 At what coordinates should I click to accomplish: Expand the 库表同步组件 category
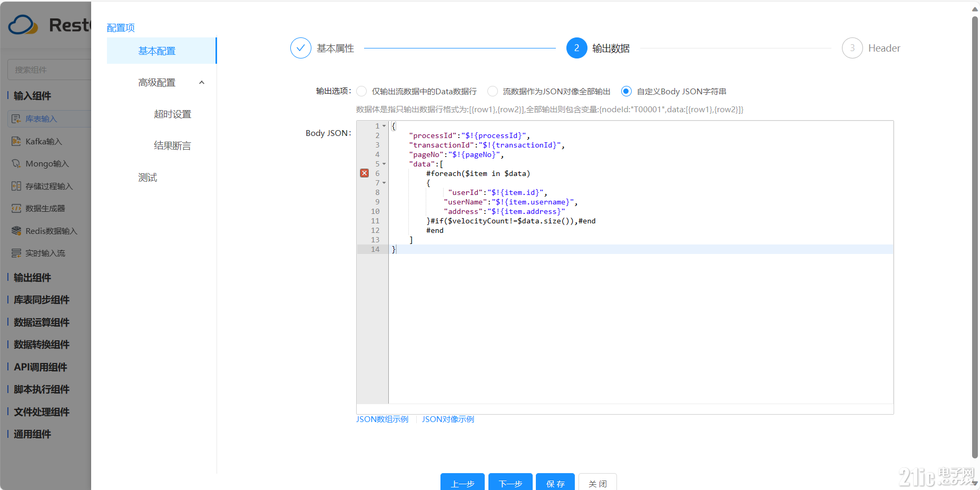tap(41, 299)
